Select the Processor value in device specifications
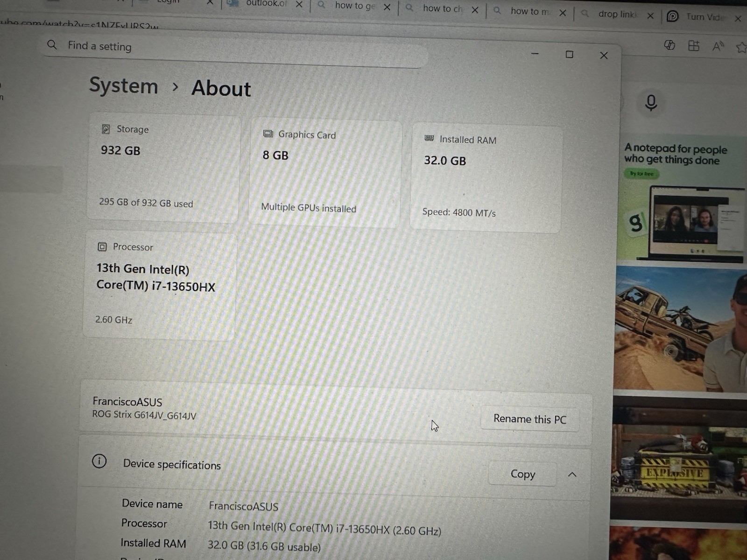Image resolution: width=747 pixels, height=560 pixels. click(324, 528)
